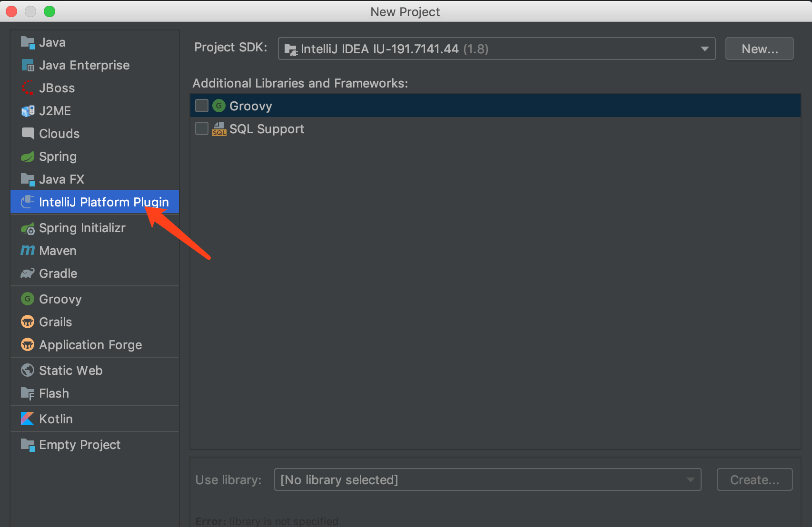This screenshot has width=812, height=527.
Task: Click the New... SDK button
Action: pos(760,49)
